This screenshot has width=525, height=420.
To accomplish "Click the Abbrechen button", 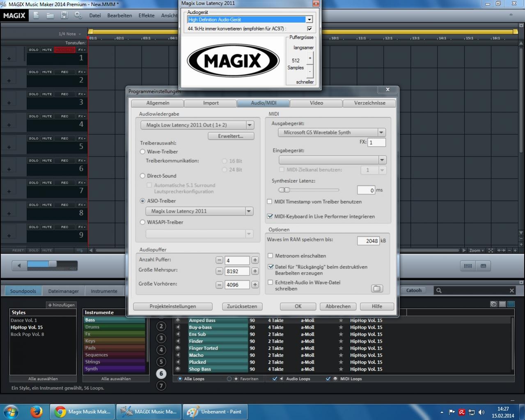I will [338, 306].
